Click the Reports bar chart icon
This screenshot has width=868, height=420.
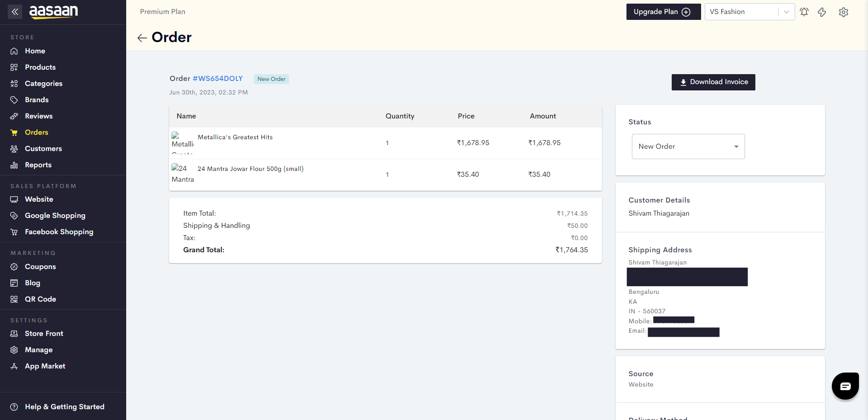[14, 165]
